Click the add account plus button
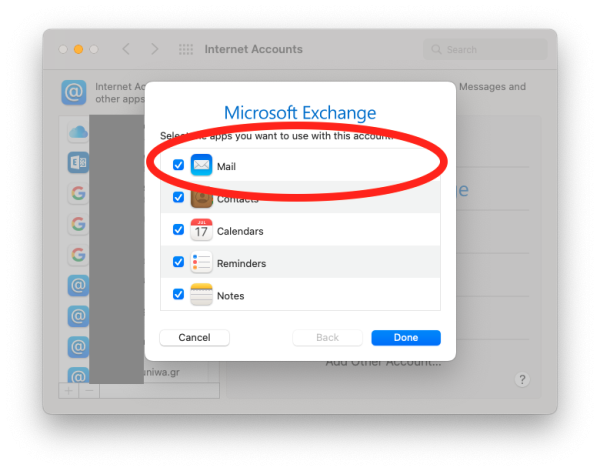This screenshot has height=471, width=600. (68, 391)
